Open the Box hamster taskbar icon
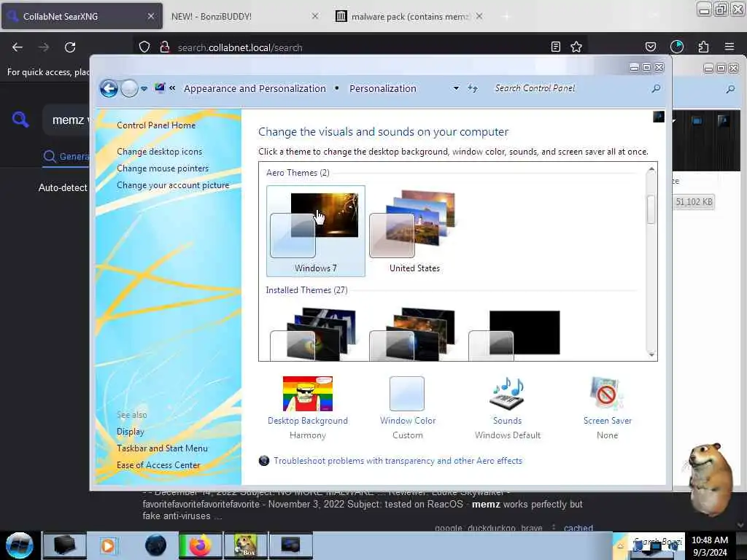 click(245, 545)
